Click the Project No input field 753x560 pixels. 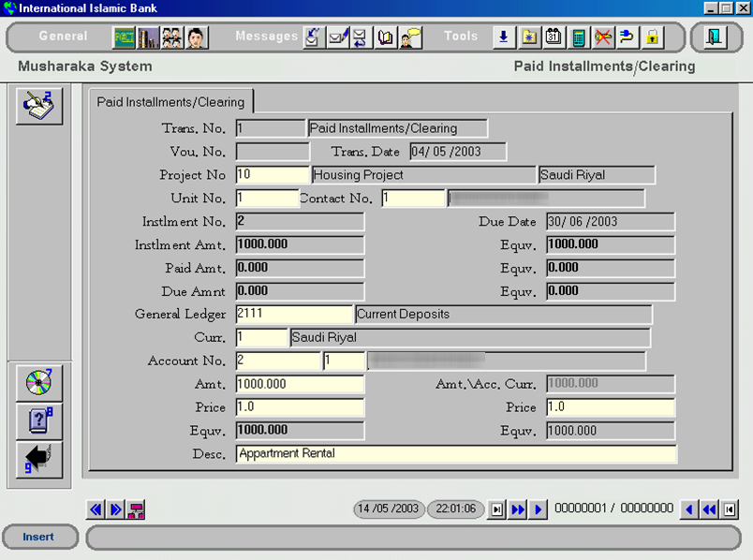point(272,175)
